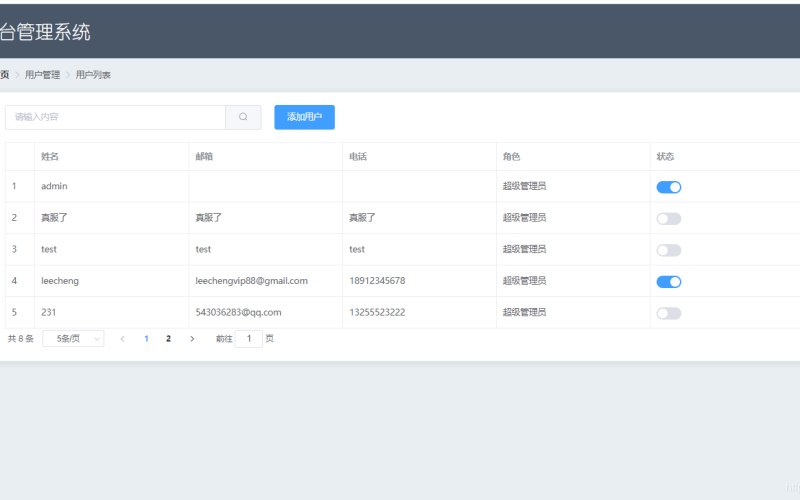Select page 1 in pagination
This screenshot has width=800, height=500.
146,339
